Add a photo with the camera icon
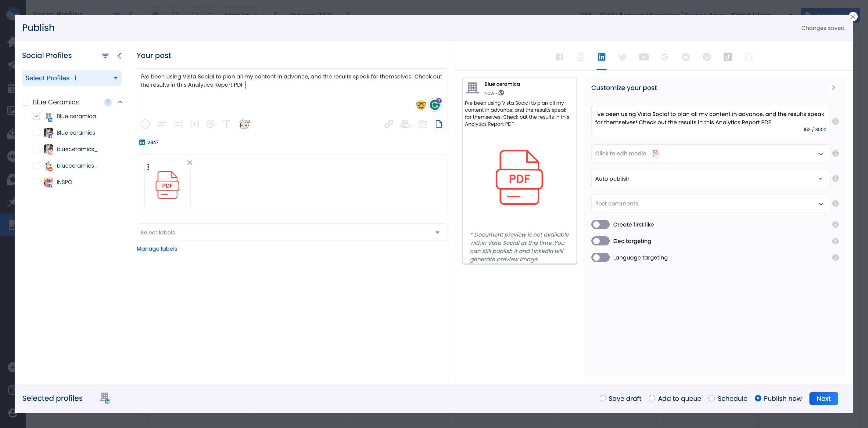 tap(422, 124)
